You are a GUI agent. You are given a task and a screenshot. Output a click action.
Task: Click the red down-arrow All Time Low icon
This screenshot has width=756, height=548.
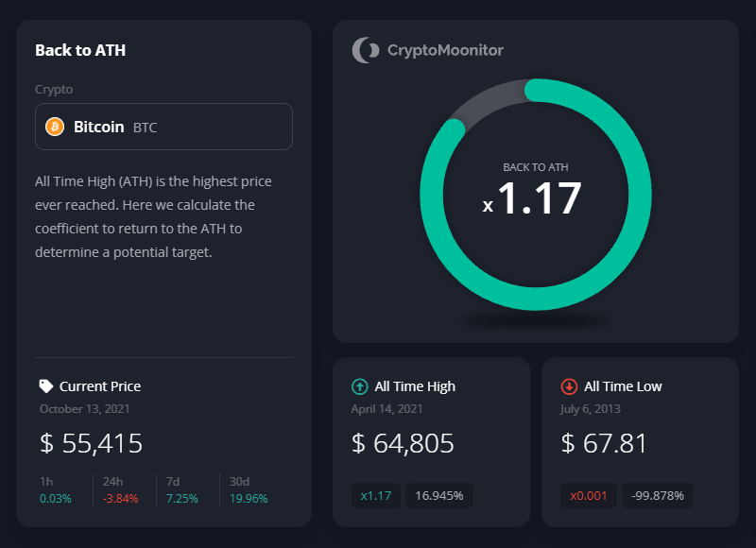pos(569,385)
